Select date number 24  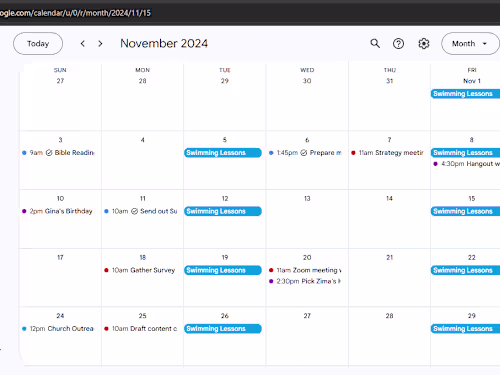coord(60,316)
